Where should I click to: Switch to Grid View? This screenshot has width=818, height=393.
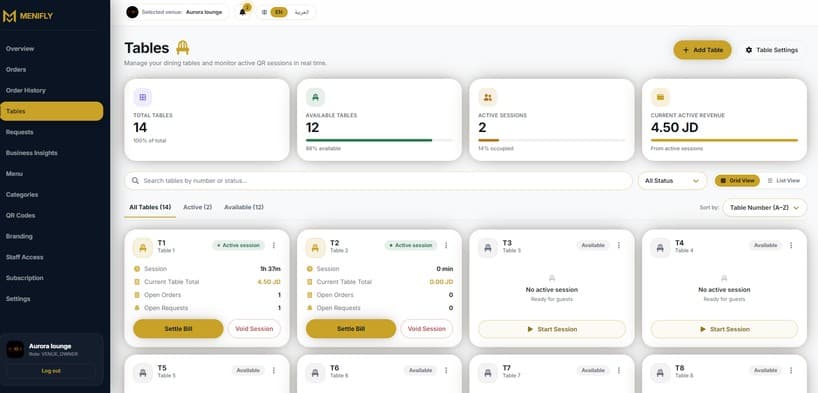737,181
